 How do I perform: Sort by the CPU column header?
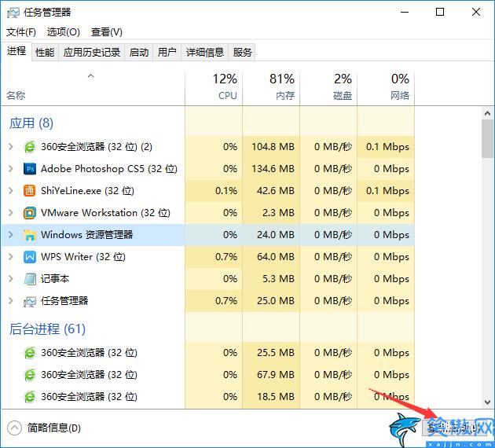214,88
